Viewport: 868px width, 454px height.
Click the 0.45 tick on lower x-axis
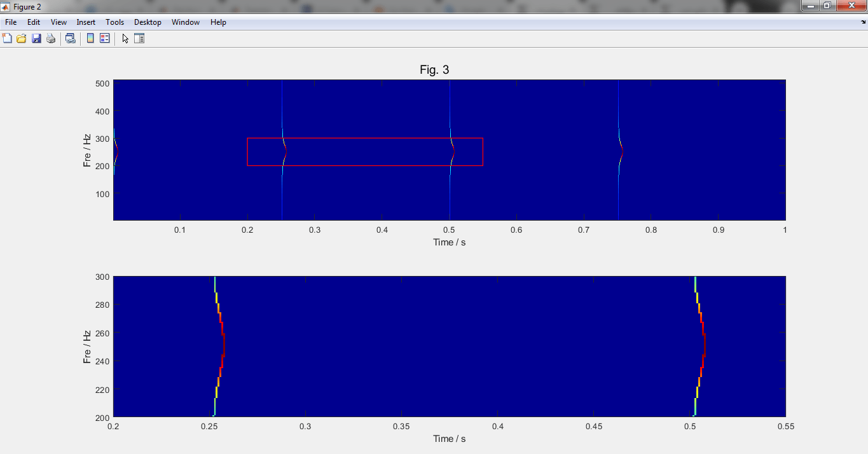(x=593, y=427)
